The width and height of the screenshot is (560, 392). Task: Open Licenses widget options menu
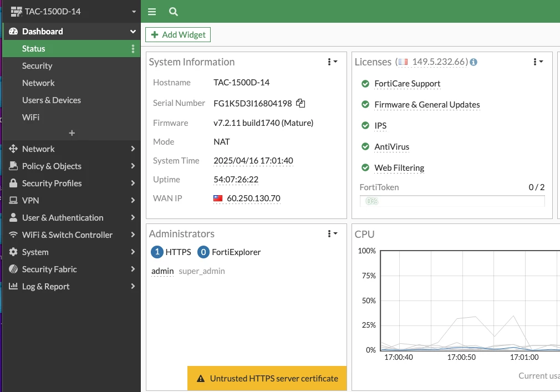point(538,62)
